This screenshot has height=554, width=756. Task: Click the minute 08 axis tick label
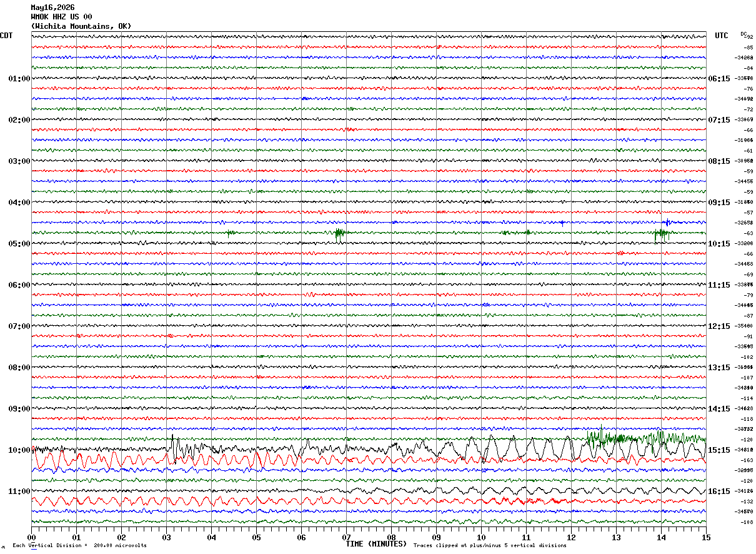tap(391, 537)
